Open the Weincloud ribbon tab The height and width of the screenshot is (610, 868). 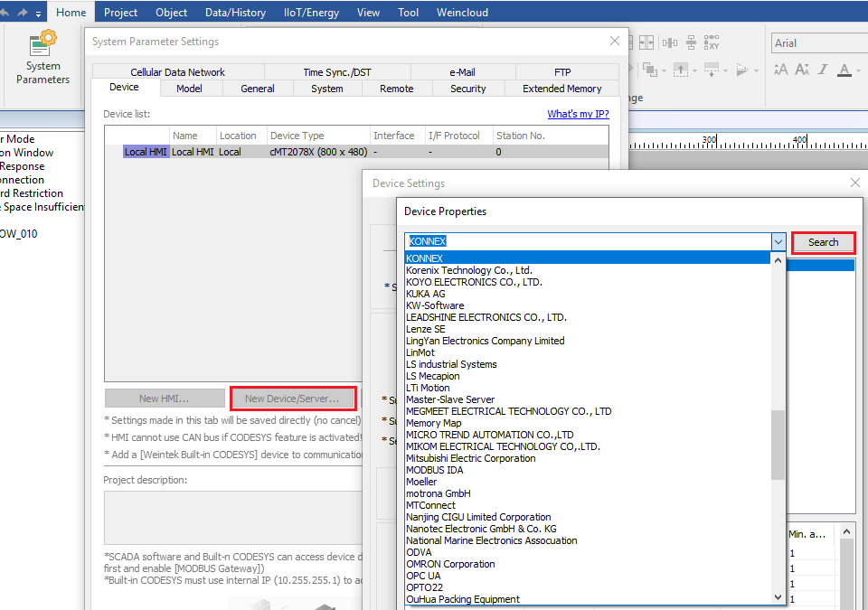(462, 12)
